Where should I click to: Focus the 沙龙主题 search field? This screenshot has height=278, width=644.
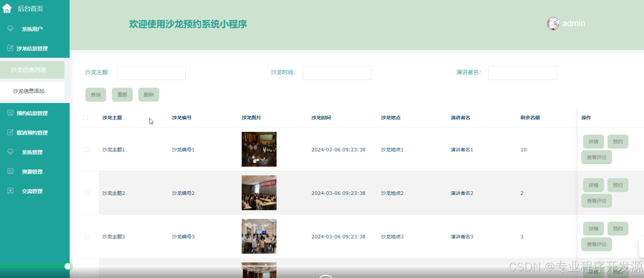(151, 73)
